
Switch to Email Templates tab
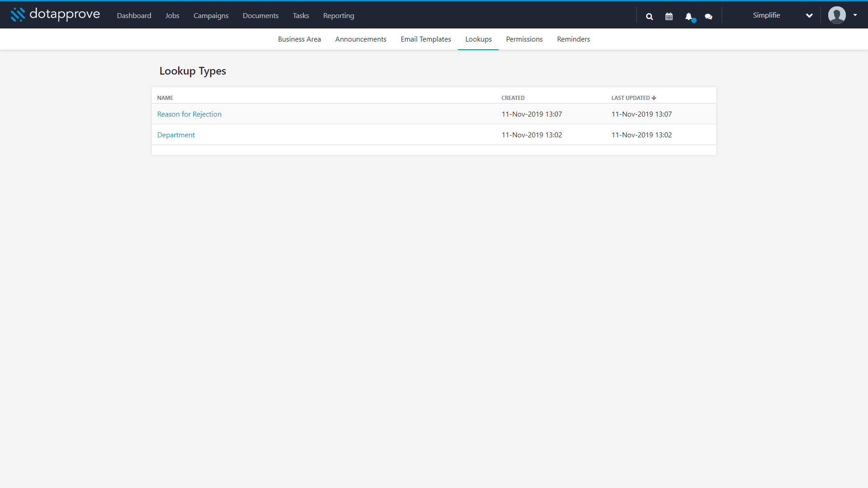[x=425, y=39]
